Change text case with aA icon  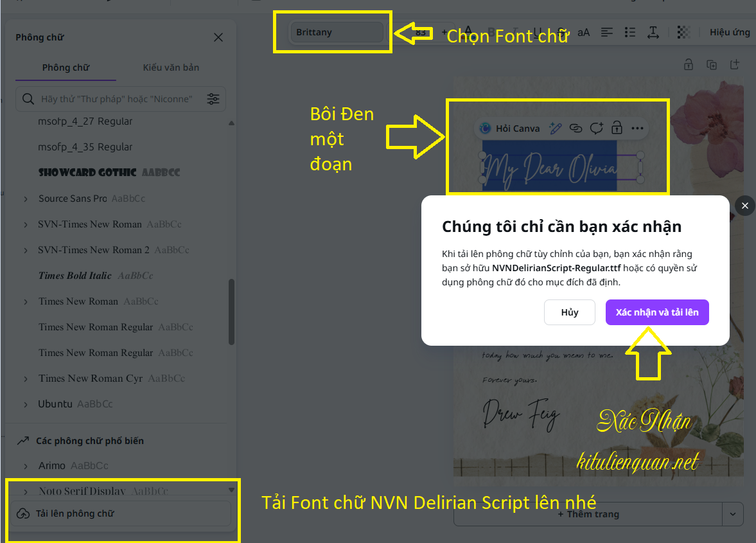click(x=583, y=32)
